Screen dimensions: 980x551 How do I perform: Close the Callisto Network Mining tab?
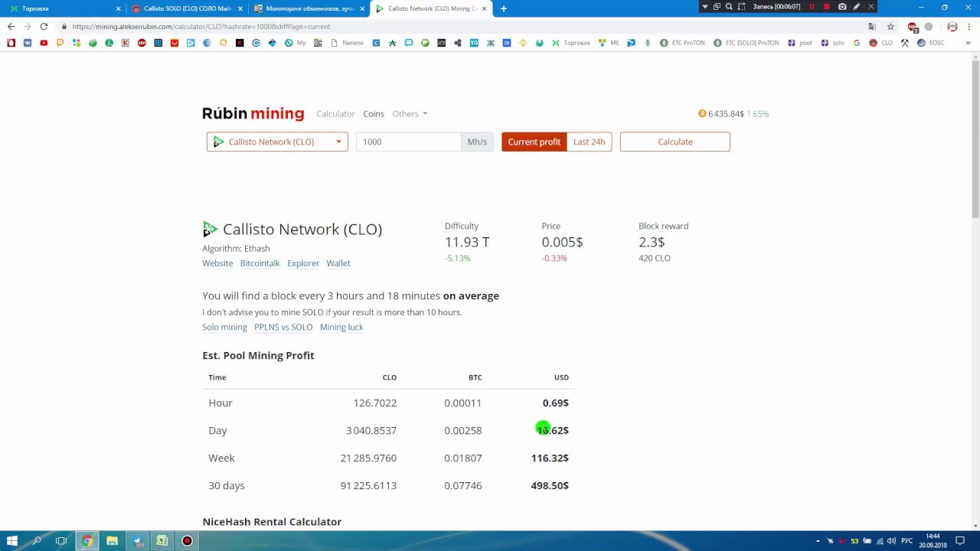[485, 8]
